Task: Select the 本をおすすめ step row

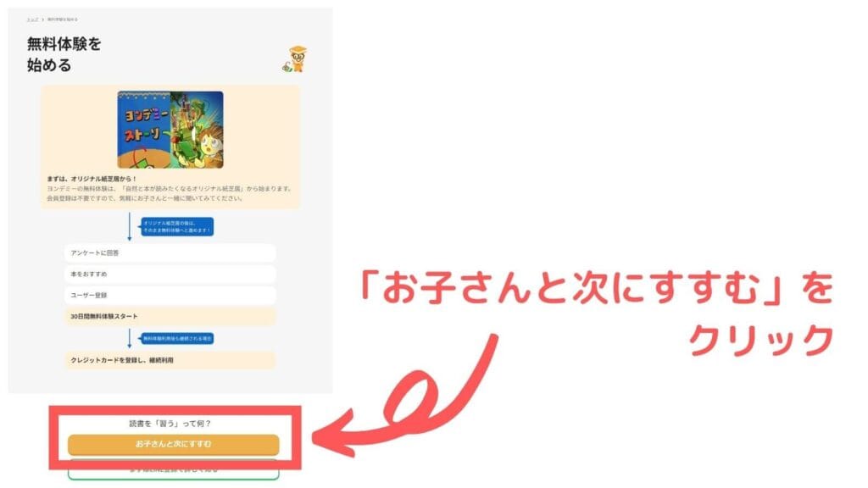Action: 170,274
